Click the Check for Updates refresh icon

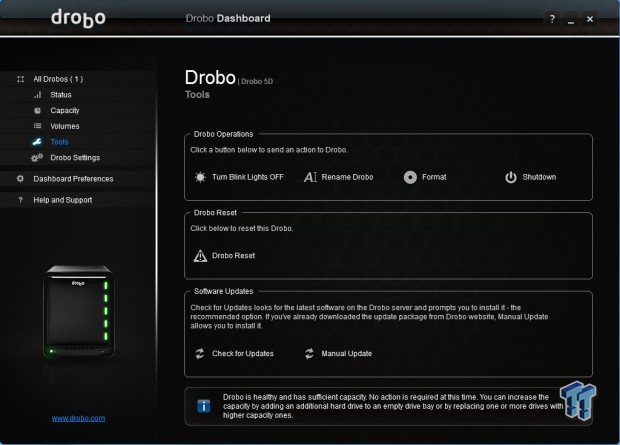pos(200,354)
